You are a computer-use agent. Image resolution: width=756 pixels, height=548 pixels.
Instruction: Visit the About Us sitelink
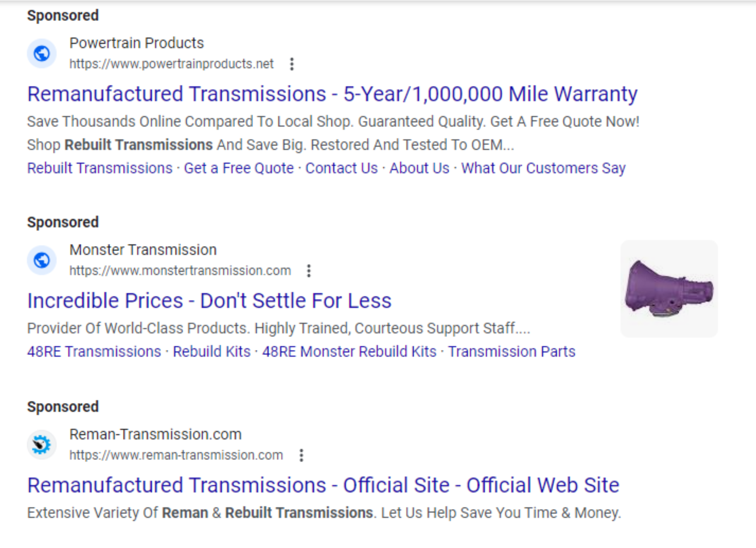(419, 168)
